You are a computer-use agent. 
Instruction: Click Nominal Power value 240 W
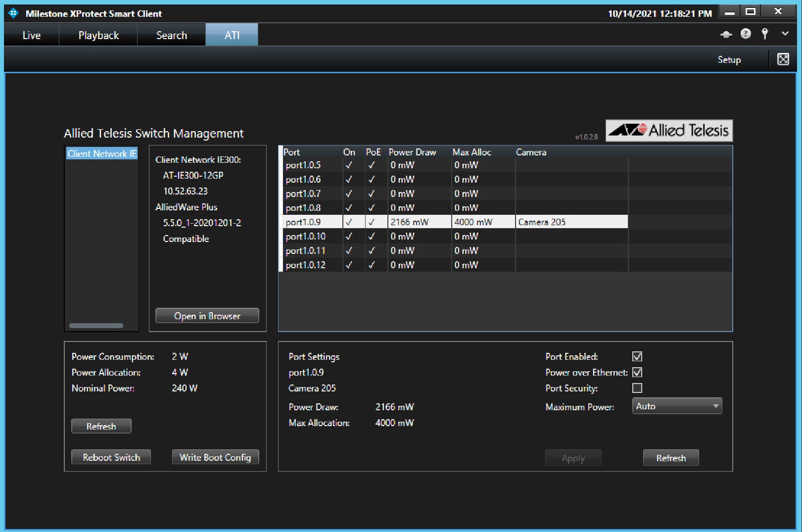pos(185,388)
